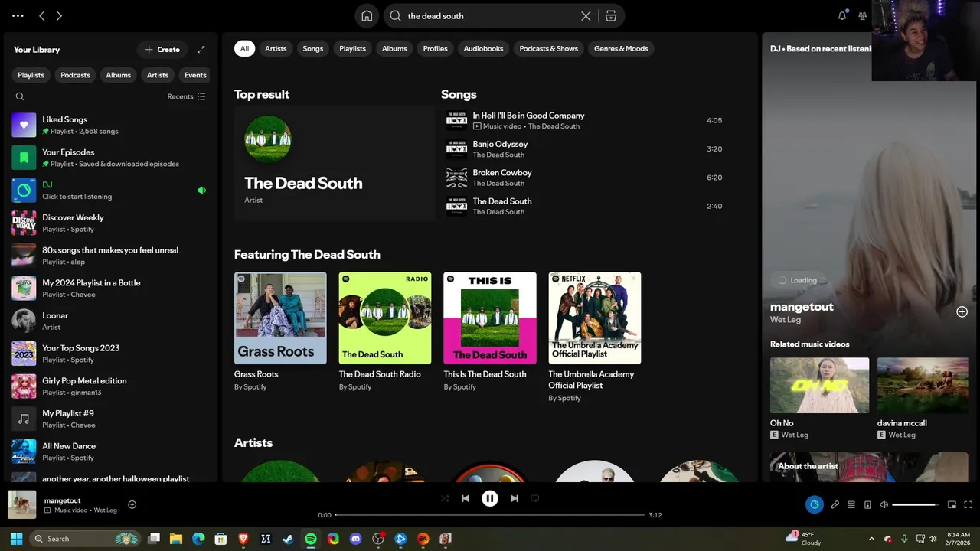Image resolution: width=980 pixels, height=551 pixels.
Task: Add current track to Liked Songs
Action: coord(132,504)
